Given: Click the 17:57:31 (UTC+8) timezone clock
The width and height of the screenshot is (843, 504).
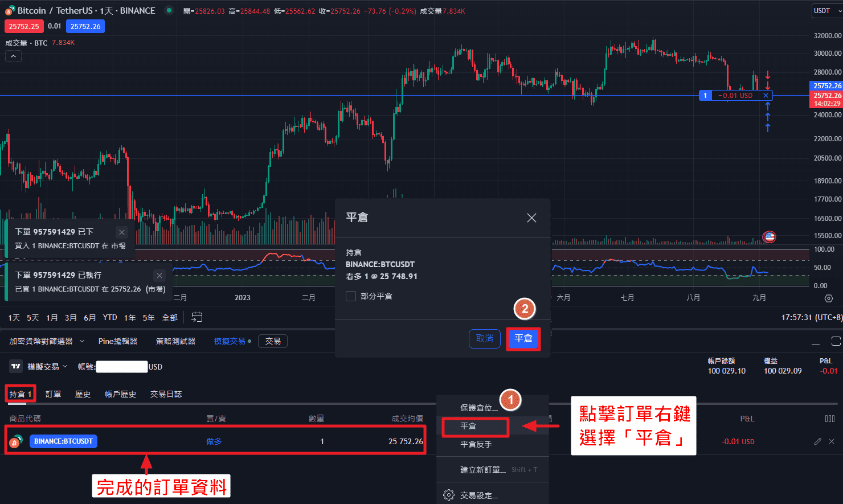Looking at the screenshot, I should (x=812, y=317).
